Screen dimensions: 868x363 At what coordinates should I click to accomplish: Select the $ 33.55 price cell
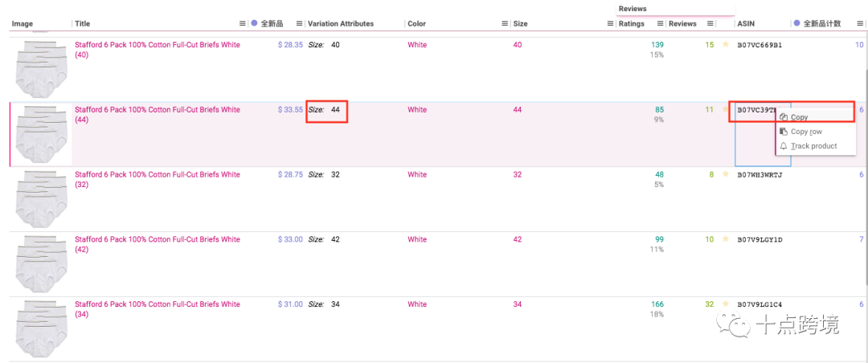290,109
